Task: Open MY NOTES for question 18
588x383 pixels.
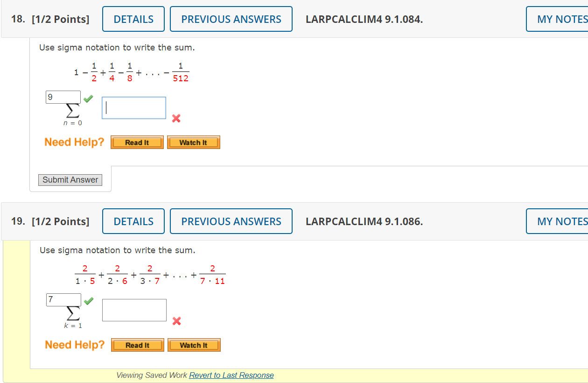Action: [x=562, y=19]
